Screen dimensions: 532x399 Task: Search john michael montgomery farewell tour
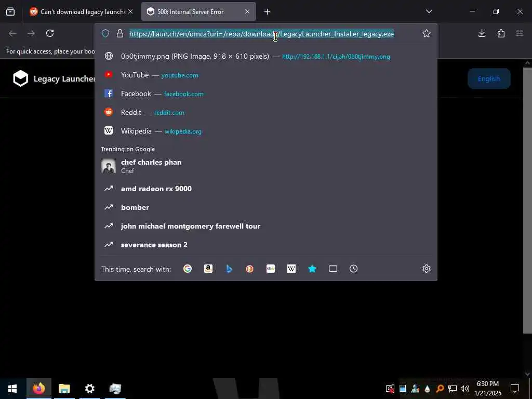tap(265, 226)
